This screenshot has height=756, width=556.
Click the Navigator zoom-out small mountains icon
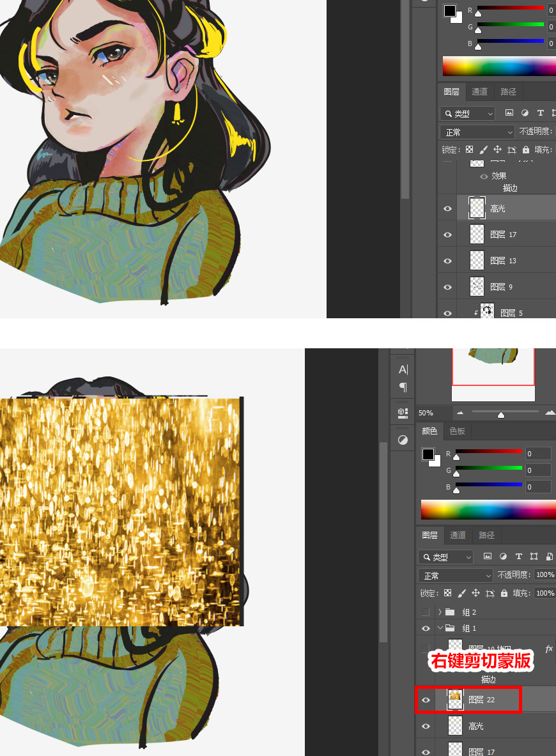coord(460,413)
